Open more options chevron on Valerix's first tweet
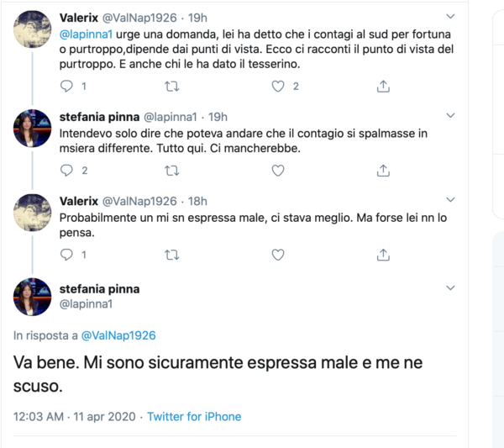Image resolution: width=504 pixels, height=448 pixels. [x=450, y=16]
